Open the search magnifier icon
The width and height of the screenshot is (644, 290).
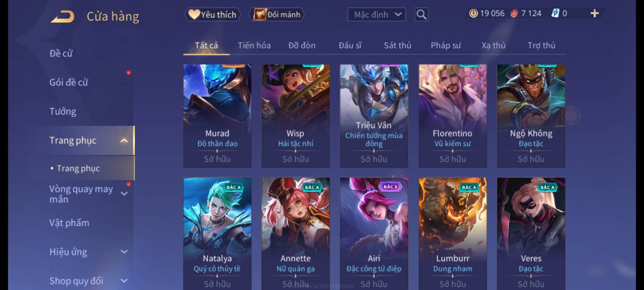421,15
